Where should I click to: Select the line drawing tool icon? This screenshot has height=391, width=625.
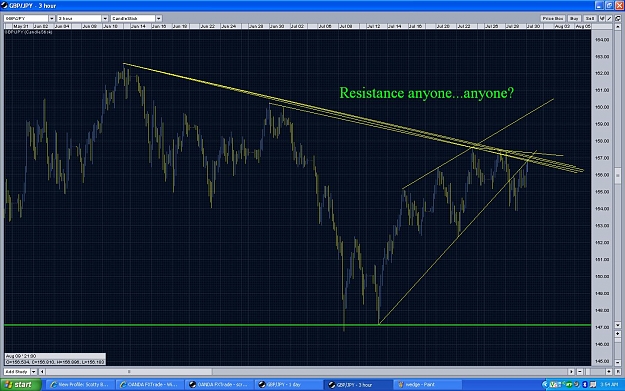point(609,18)
